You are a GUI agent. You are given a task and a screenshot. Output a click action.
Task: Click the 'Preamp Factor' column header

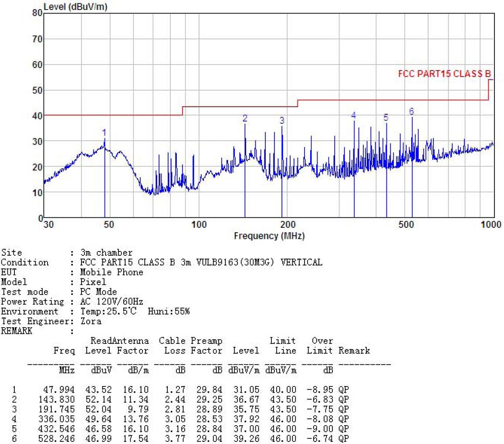tap(206, 346)
